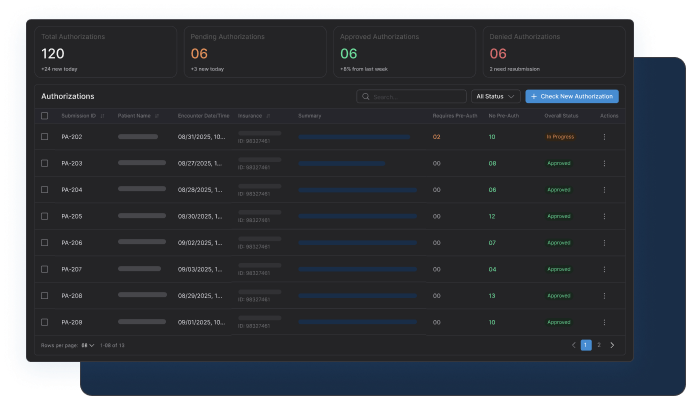Open the Denied Authorizations card

[554, 52]
